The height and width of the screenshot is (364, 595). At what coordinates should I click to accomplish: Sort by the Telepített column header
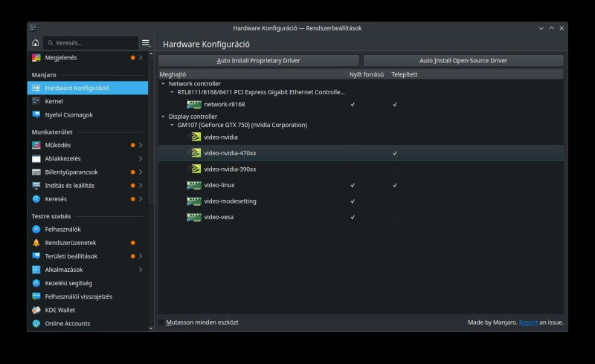tap(477, 74)
